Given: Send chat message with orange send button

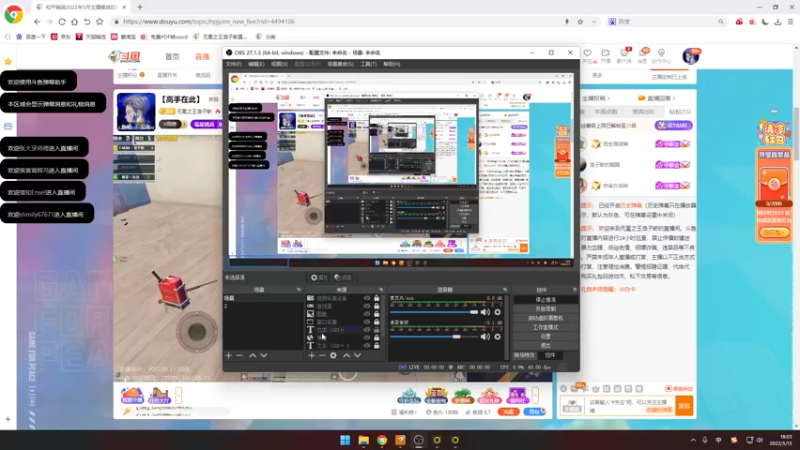Looking at the screenshot, I should coord(684,406).
